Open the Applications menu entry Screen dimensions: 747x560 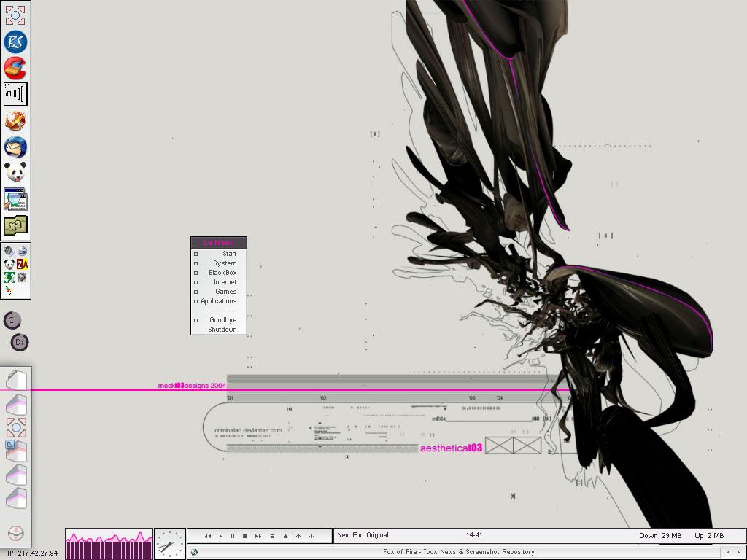(x=219, y=301)
